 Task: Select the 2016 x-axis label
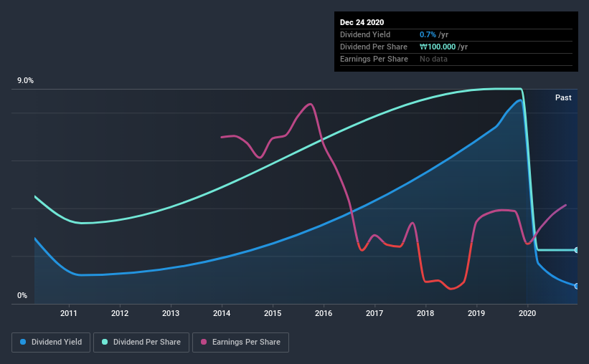point(324,313)
